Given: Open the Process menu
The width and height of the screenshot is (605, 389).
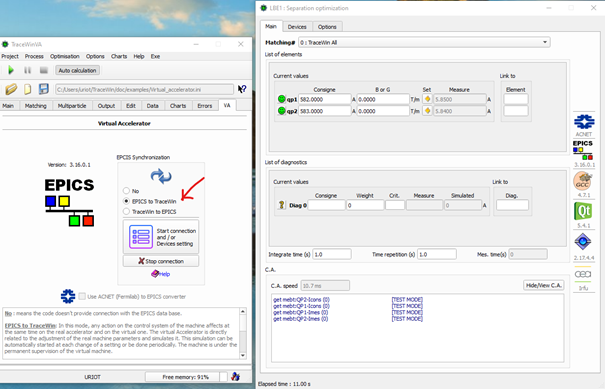Looking at the screenshot, I should 34,56.
